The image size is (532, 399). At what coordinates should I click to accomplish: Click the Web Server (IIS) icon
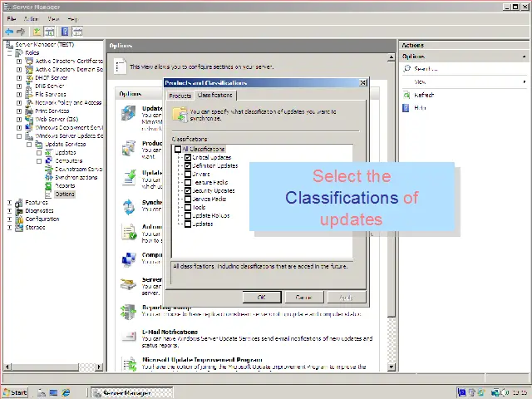tap(30, 119)
